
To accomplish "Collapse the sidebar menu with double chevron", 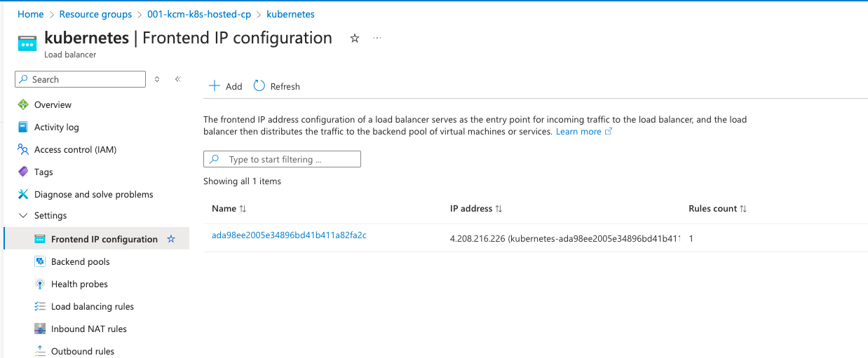I will point(178,79).
